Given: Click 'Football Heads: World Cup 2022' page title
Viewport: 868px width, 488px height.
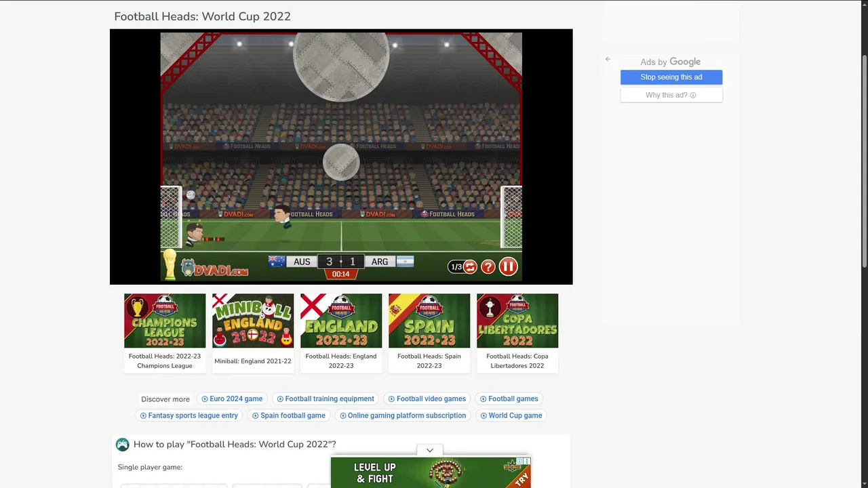Looking at the screenshot, I should coord(202,16).
